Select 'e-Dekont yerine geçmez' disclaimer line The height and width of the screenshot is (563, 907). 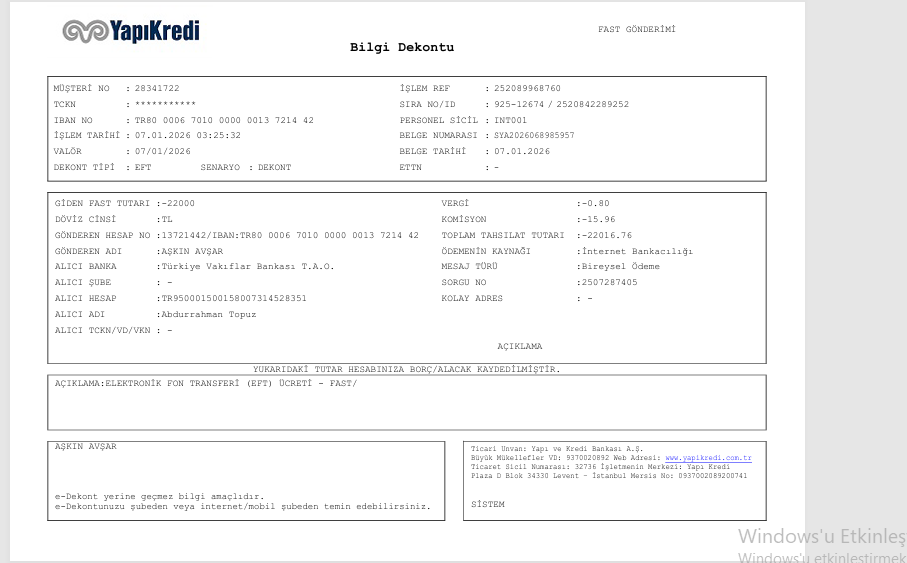tap(159, 496)
